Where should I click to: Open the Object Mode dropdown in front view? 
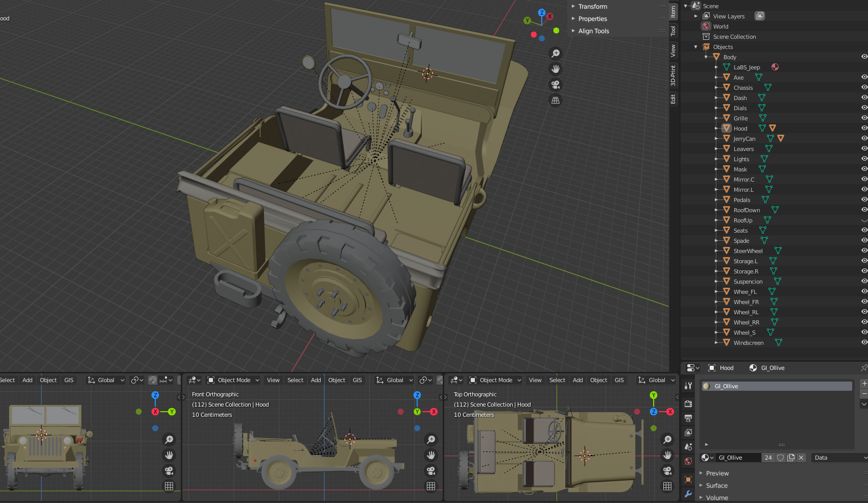click(x=234, y=380)
